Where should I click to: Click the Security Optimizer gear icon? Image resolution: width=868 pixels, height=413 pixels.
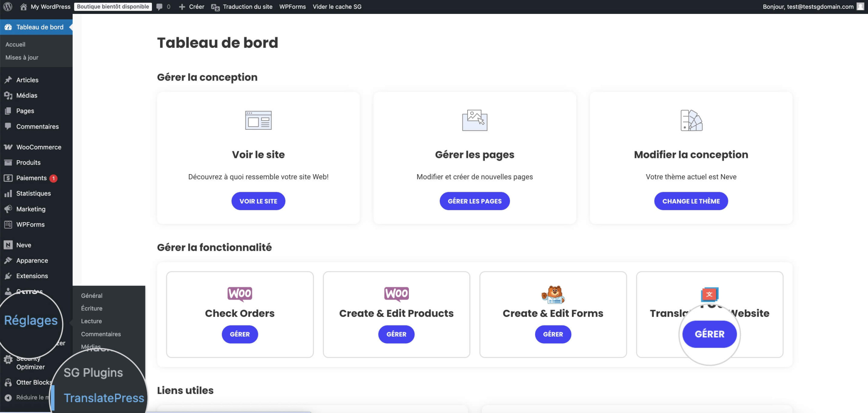click(8, 359)
